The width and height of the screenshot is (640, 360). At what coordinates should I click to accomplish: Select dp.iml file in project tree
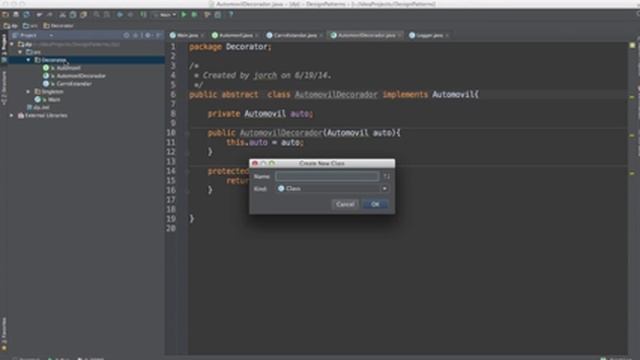pos(38,107)
